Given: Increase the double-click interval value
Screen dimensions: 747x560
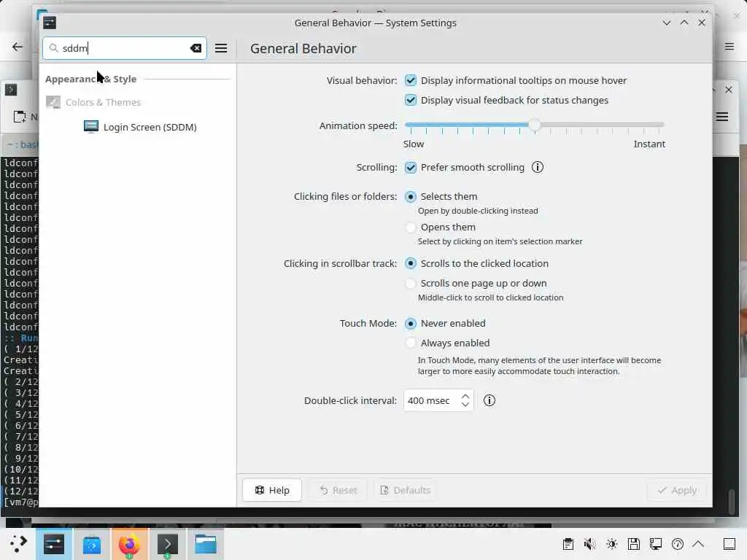Looking at the screenshot, I should [465, 396].
